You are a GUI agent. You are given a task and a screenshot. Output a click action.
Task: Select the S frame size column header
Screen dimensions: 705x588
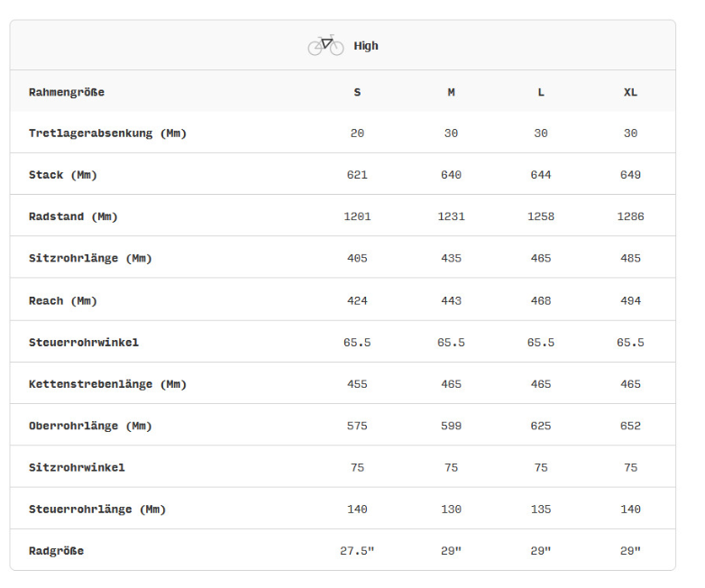tap(357, 92)
